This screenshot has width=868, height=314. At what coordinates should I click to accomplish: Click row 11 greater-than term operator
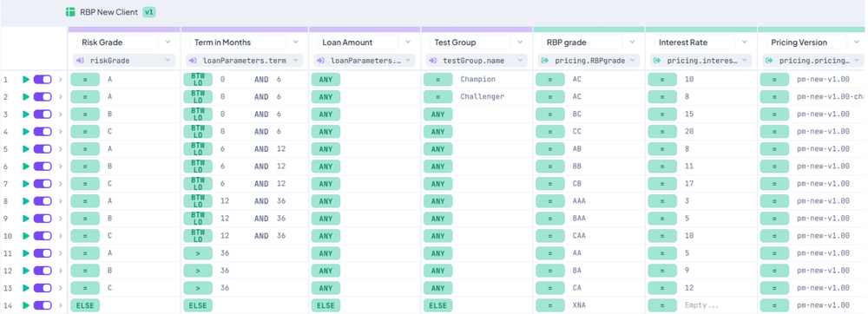(x=198, y=253)
